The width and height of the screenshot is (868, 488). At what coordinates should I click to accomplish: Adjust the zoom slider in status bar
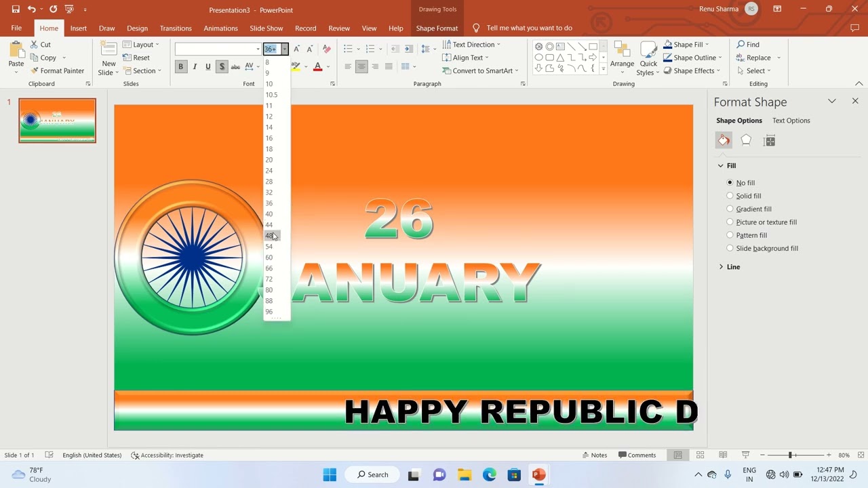[790, 455]
